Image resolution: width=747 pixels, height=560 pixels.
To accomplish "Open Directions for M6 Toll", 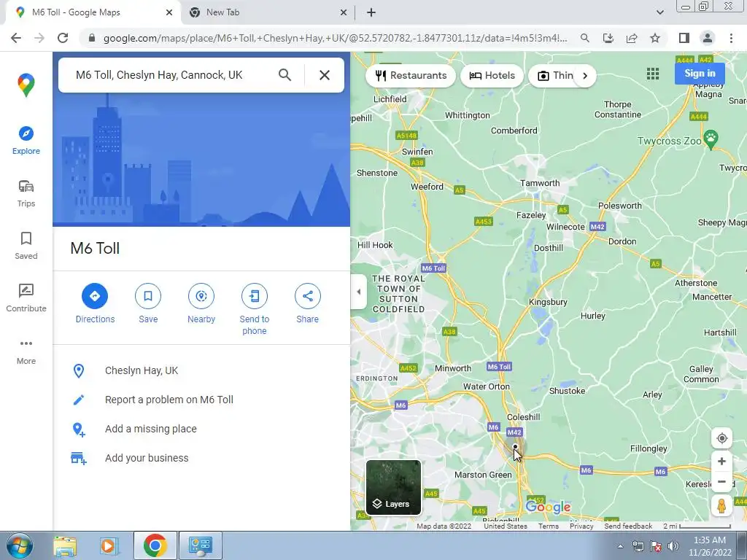I will (x=95, y=303).
